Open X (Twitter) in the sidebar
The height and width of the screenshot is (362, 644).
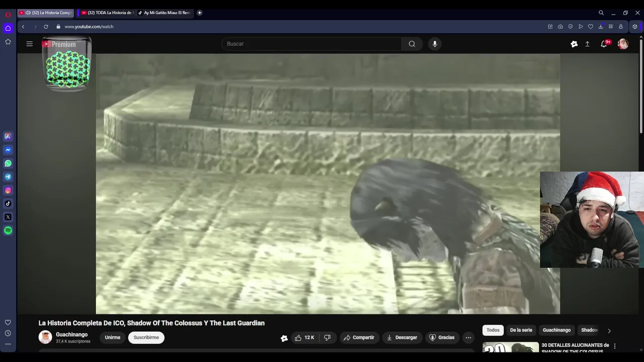[x=8, y=217]
